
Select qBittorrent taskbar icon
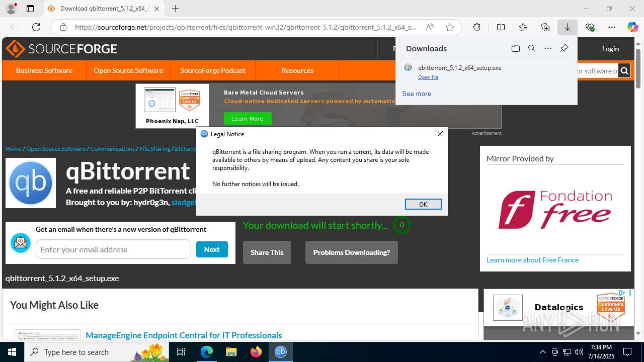[x=281, y=352]
